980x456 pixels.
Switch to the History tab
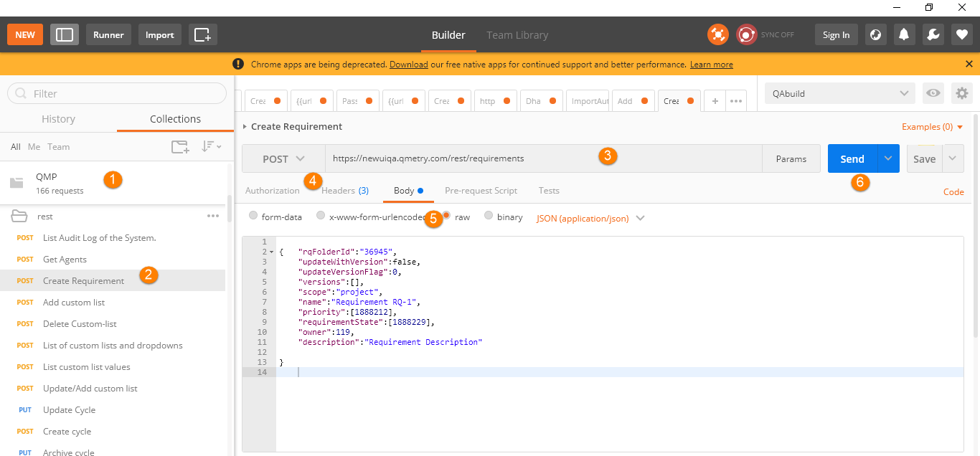58,119
